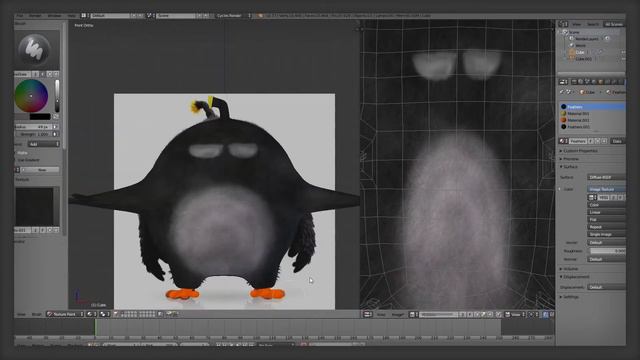The height and width of the screenshot is (360, 640).
Task: Set the brush Radius field
Action: pos(34,127)
